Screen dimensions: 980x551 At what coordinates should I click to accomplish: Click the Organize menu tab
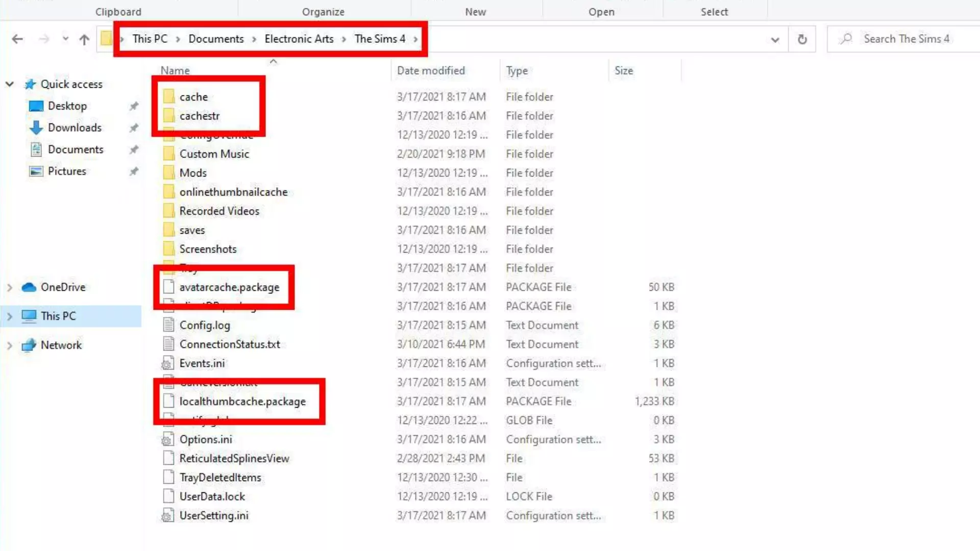(x=323, y=11)
